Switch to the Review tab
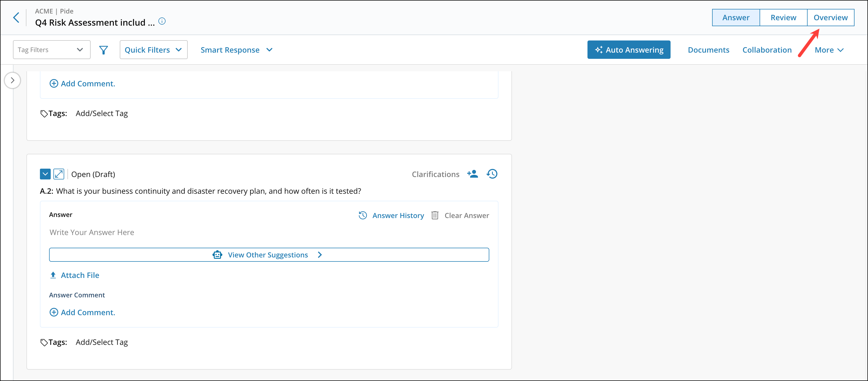868x381 pixels. coord(783,17)
